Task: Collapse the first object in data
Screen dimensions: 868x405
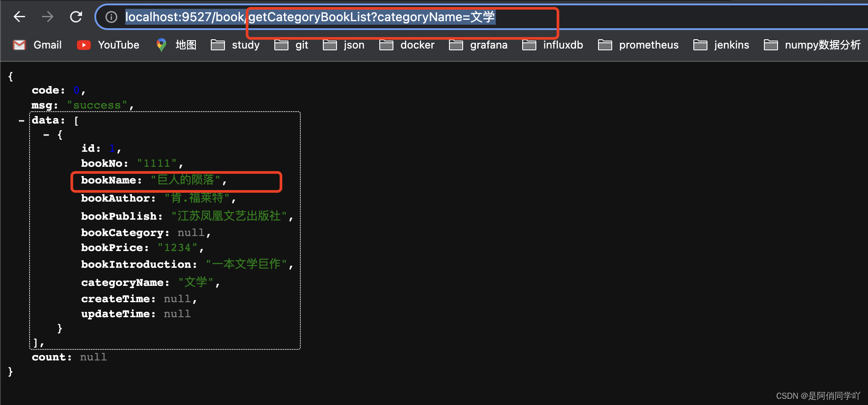Action: 46,135
